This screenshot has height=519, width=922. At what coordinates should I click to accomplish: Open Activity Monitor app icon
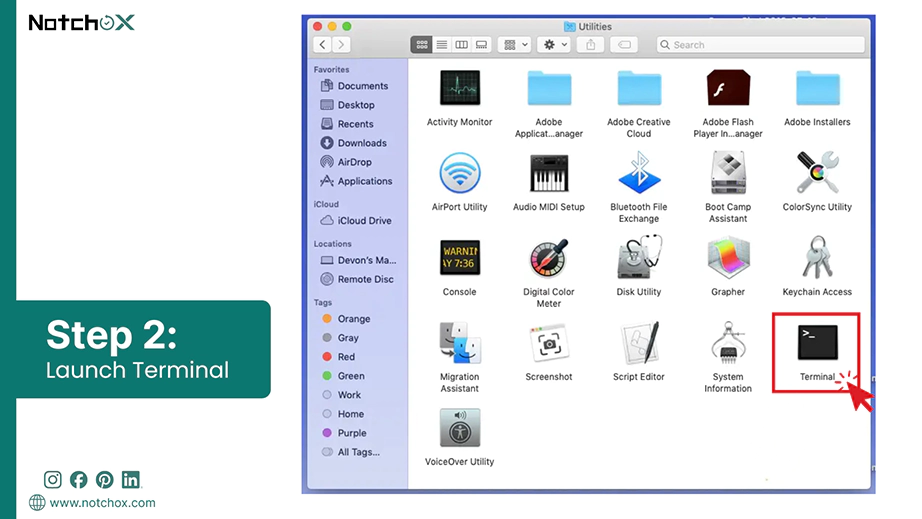point(460,88)
